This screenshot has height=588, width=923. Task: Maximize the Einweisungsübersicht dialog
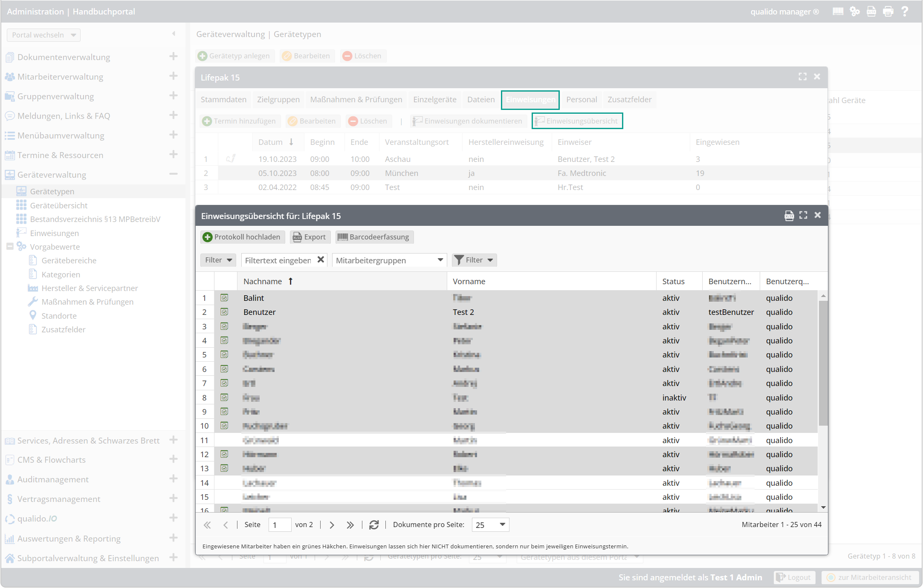803,215
